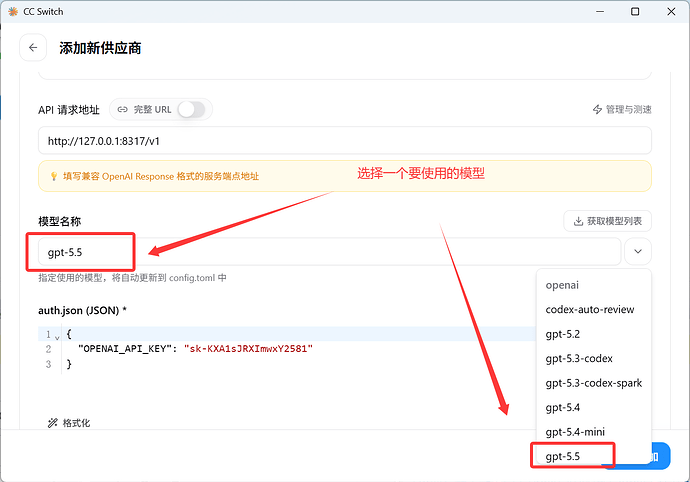Click the 管理与测速 link
690x482 pixels.
(622, 110)
